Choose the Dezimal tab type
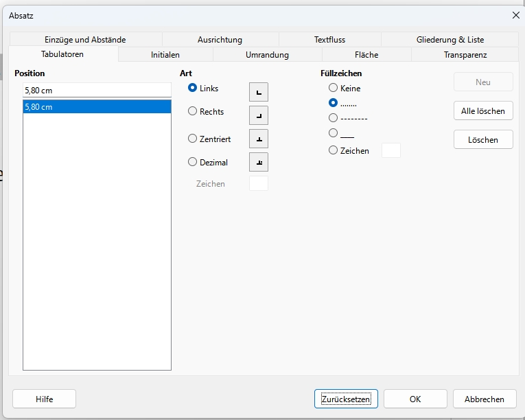The width and height of the screenshot is (525, 420). click(x=193, y=163)
